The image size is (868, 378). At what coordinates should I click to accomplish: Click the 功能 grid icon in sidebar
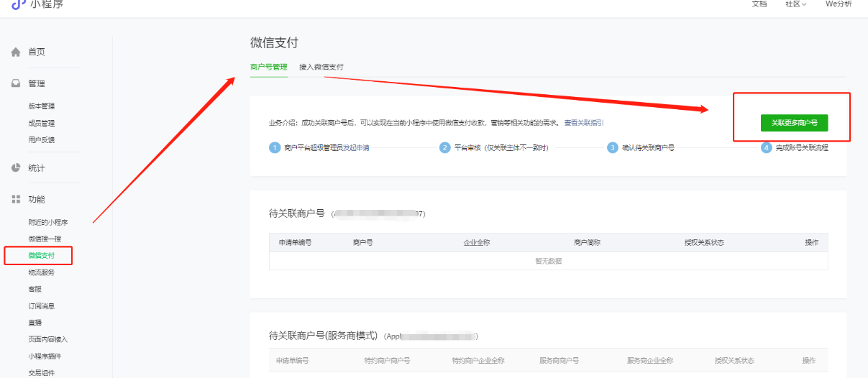pos(16,199)
